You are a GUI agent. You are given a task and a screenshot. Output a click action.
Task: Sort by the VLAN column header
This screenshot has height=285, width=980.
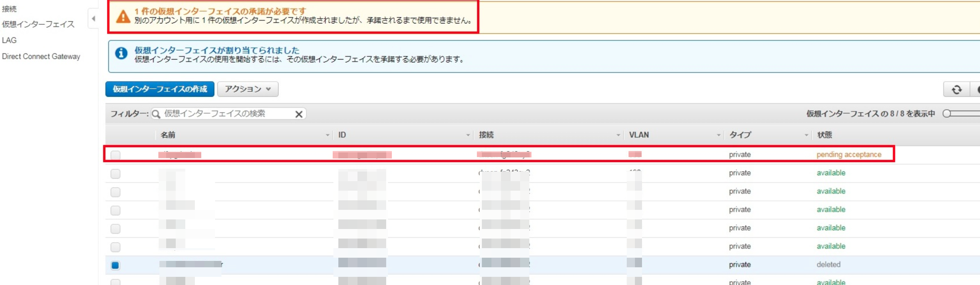click(x=639, y=135)
